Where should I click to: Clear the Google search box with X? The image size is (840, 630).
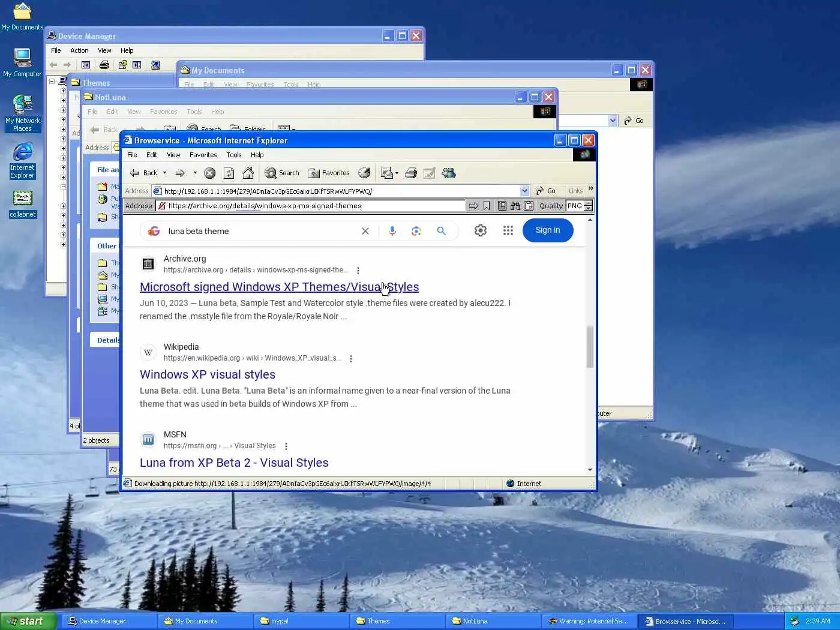pos(365,231)
